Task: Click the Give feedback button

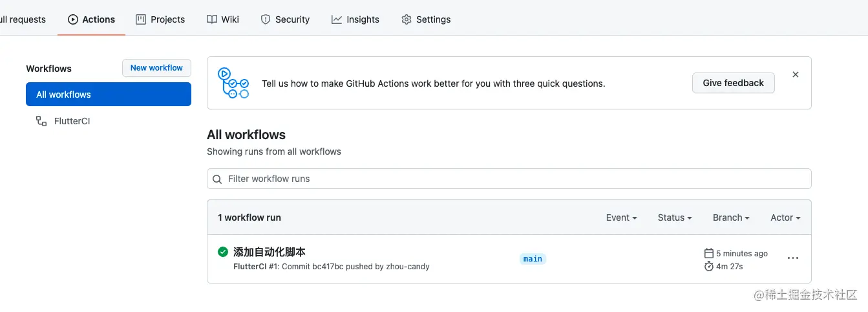Action: pyautogui.click(x=734, y=83)
